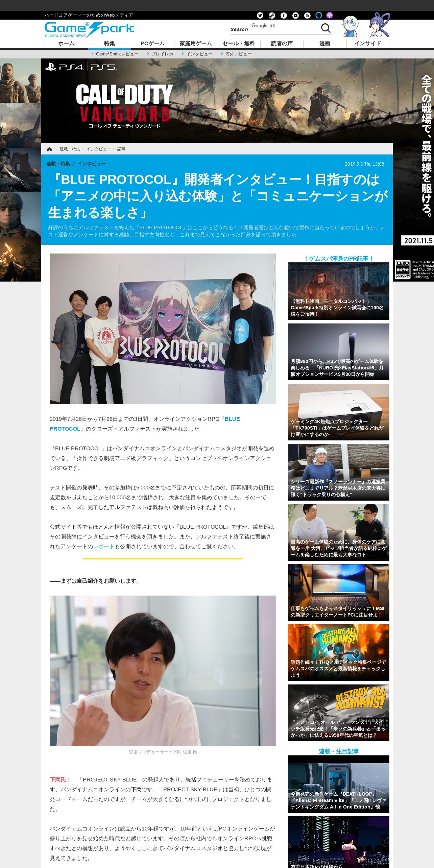Click the 記事 breadcrumb item
The image size is (434, 868).
pos(121,149)
